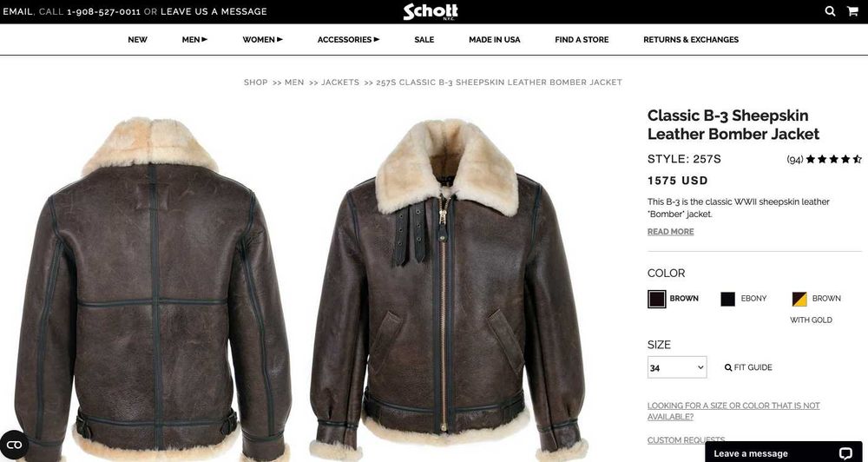This screenshot has width=868, height=462.
Task: Expand the Men menu
Action: (194, 39)
